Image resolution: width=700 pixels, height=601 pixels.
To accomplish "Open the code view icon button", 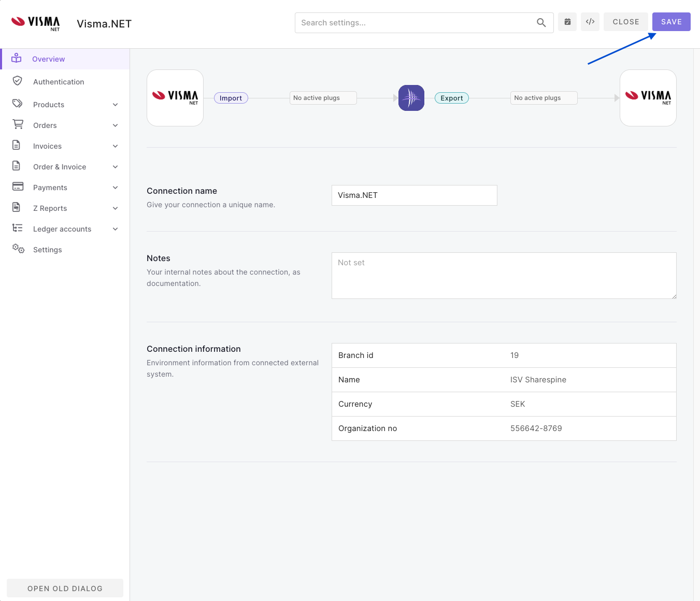I will (590, 22).
